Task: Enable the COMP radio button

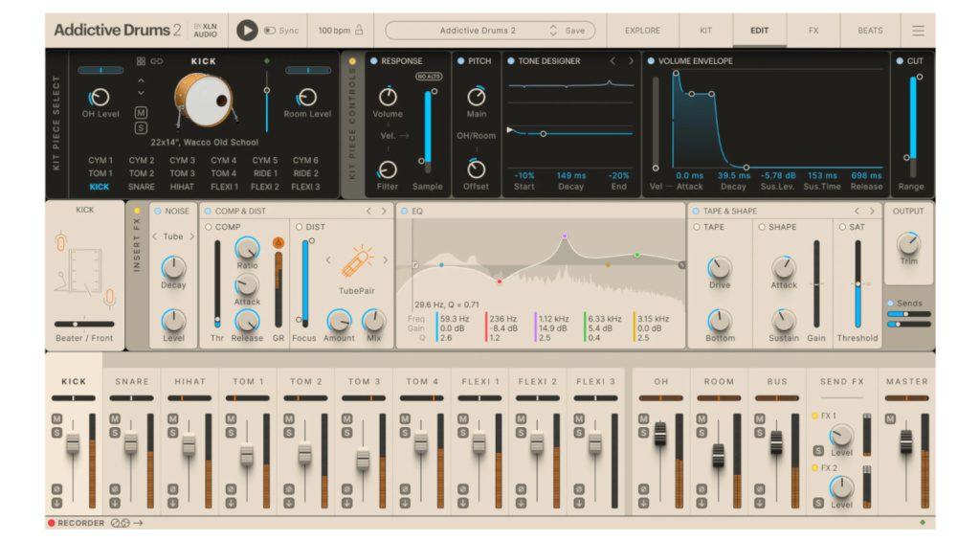Action: (208, 226)
